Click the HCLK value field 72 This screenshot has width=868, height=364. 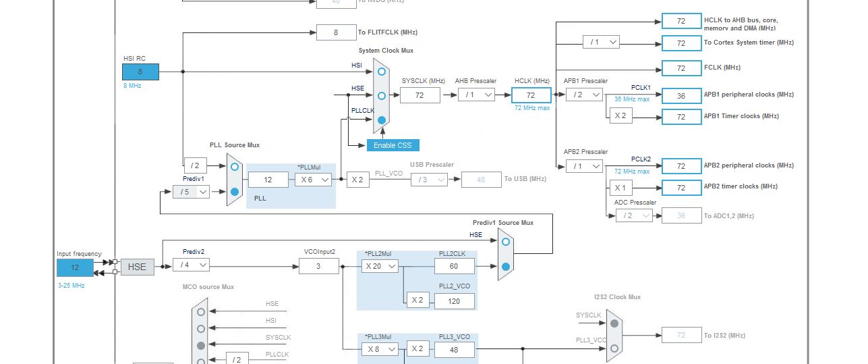click(531, 95)
